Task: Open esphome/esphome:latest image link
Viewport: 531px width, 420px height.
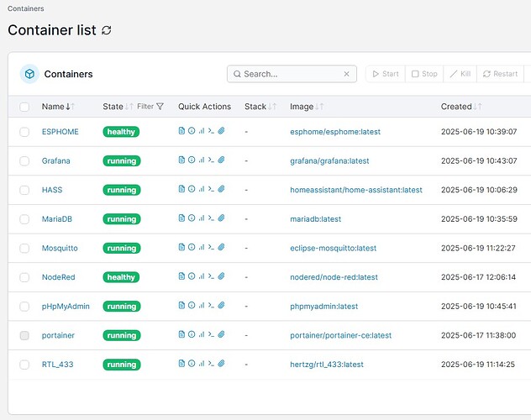Action: 335,132
